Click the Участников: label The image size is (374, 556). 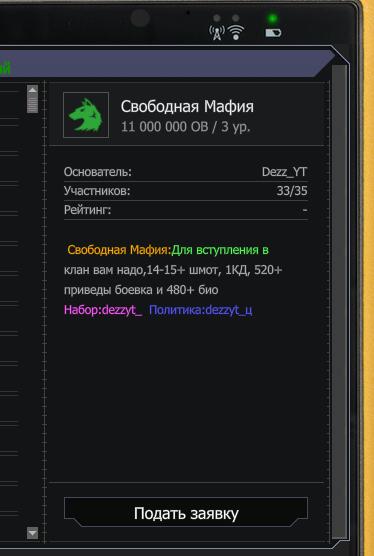[x=97, y=191]
